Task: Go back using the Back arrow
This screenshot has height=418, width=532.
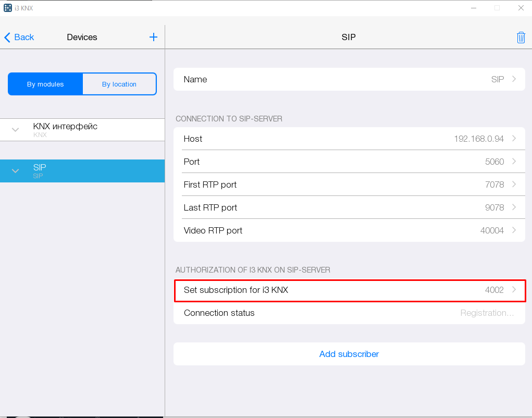Action: click(x=19, y=37)
